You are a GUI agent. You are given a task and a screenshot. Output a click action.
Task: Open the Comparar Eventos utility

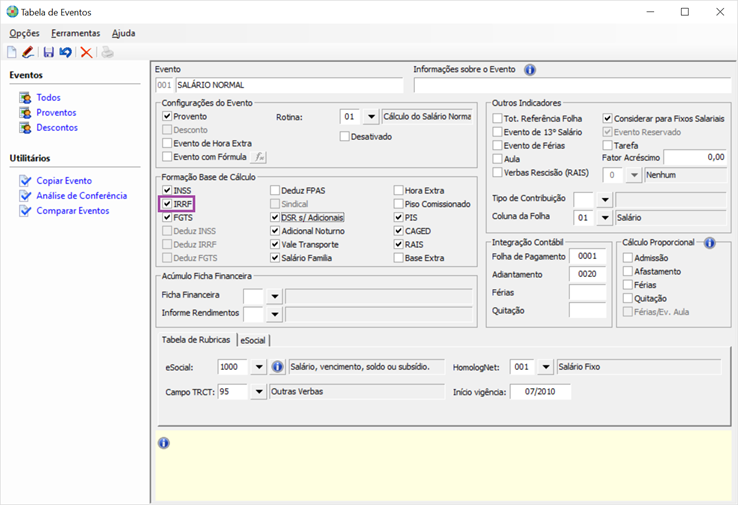(x=73, y=211)
